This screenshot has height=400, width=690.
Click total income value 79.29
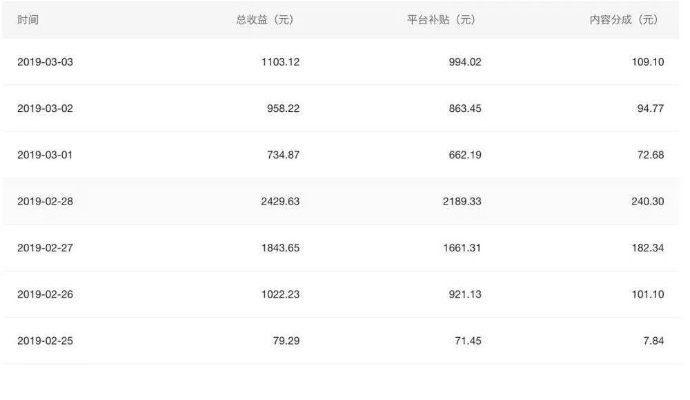coord(286,341)
